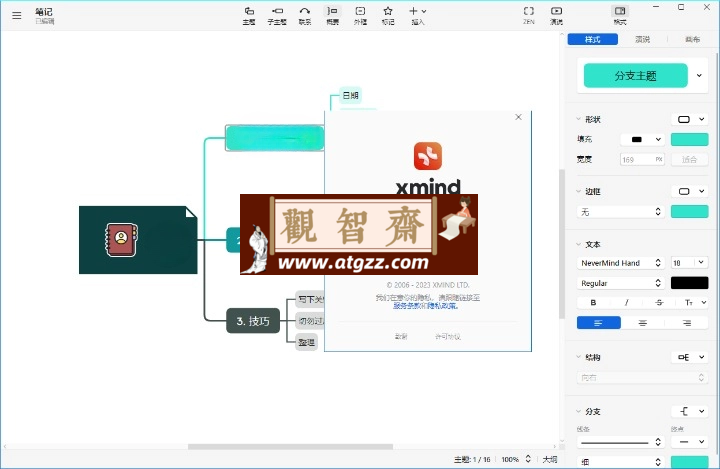Image resolution: width=720 pixels, height=469 pixels.
Task: Add a topic with 主题 toolbar icon
Action: click(x=249, y=16)
